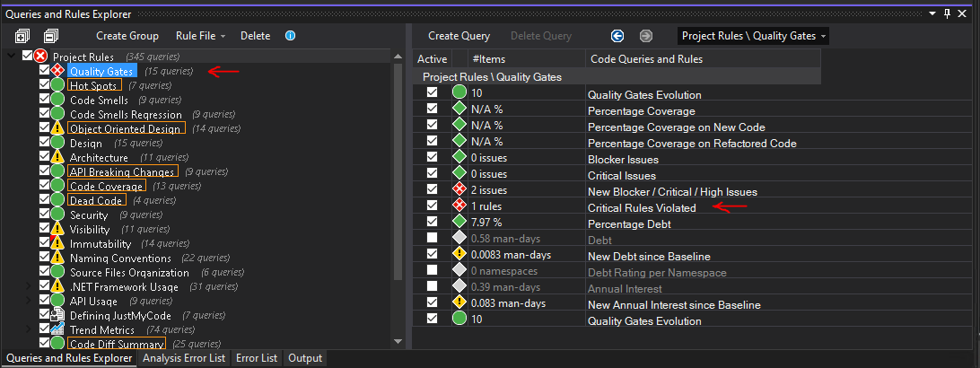The height and width of the screenshot is (368, 980).
Task: Collapse the Project Rules tree node
Action: click(x=12, y=57)
